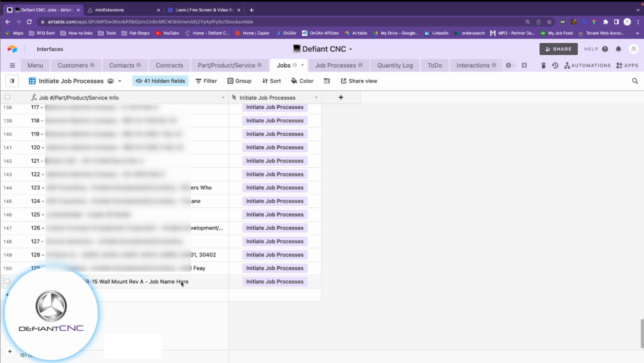Open the Color records option
Image resolution: width=644 pixels, height=363 pixels.
[x=302, y=81]
